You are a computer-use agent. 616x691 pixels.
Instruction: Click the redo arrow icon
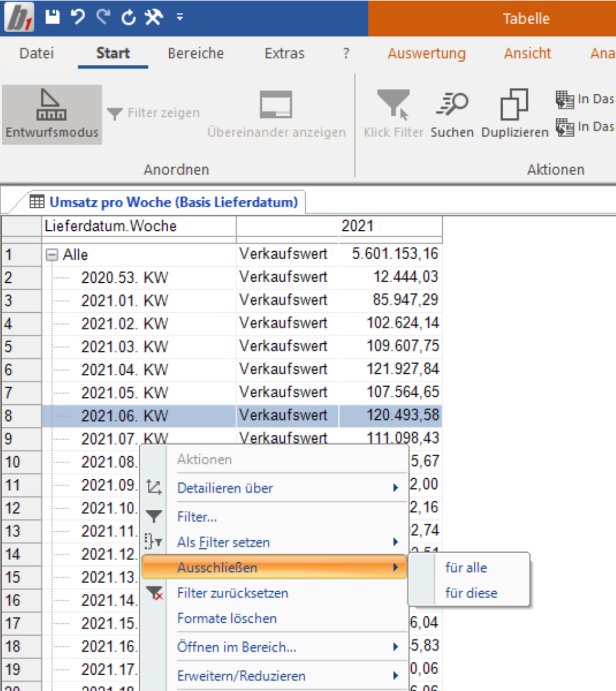pos(103,17)
